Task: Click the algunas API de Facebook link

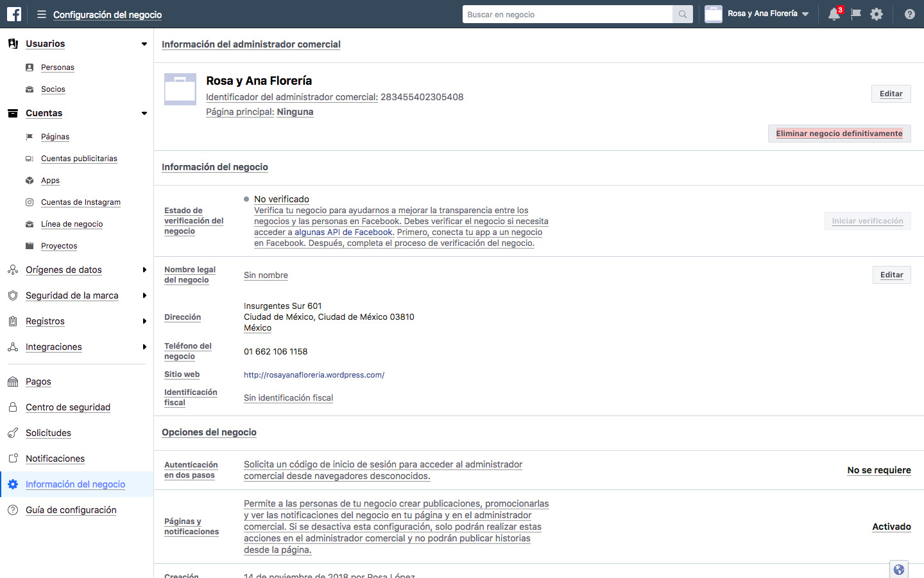Action: (343, 232)
